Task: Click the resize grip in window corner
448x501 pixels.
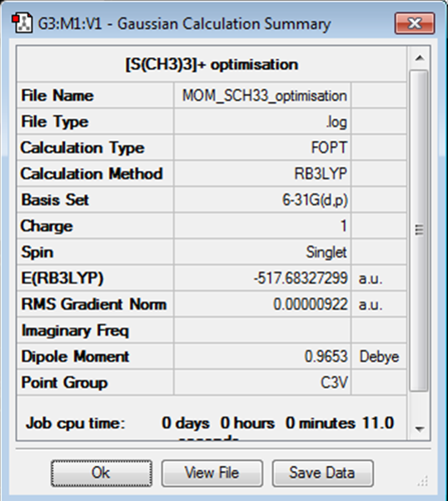Action: pyautogui.click(x=423, y=481)
